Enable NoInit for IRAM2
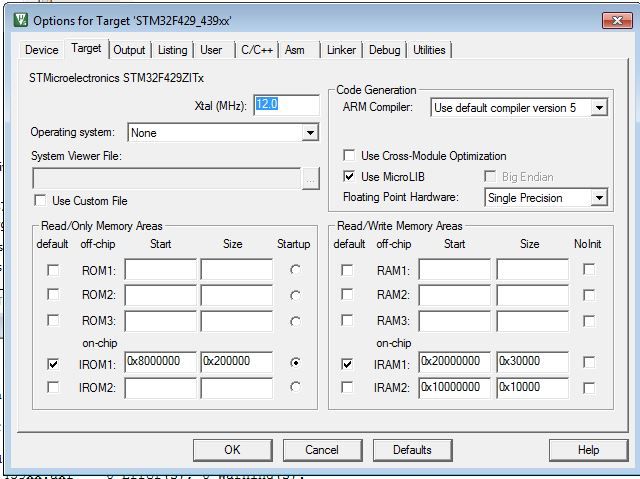The height and width of the screenshot is (479, 640). pos(589,388)
